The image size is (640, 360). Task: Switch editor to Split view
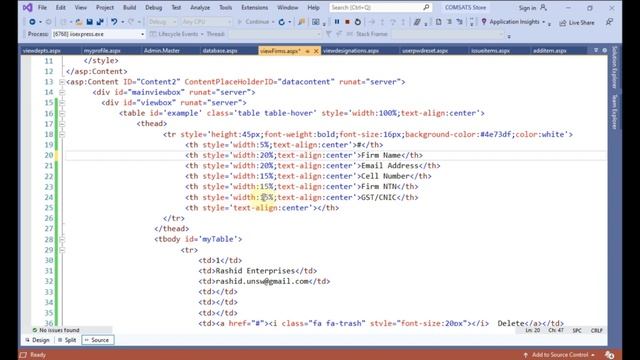click(67, 340)
